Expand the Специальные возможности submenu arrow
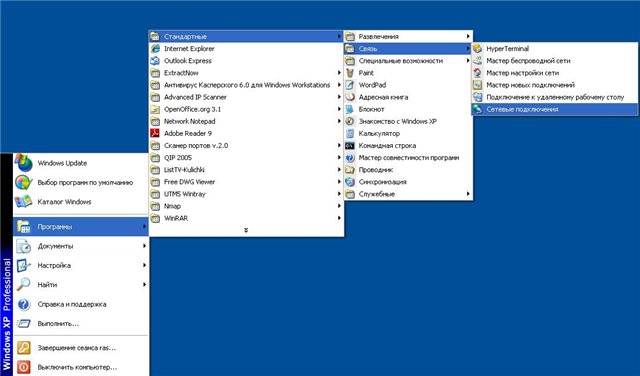Viewport: 640px width, 376px height. [468, 61]
